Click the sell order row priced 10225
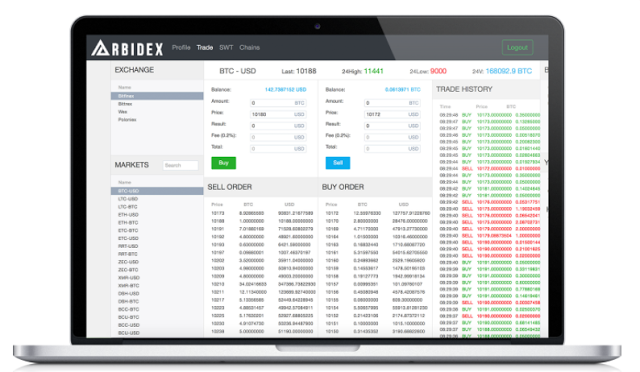640x372 pixels. (262, 315)
